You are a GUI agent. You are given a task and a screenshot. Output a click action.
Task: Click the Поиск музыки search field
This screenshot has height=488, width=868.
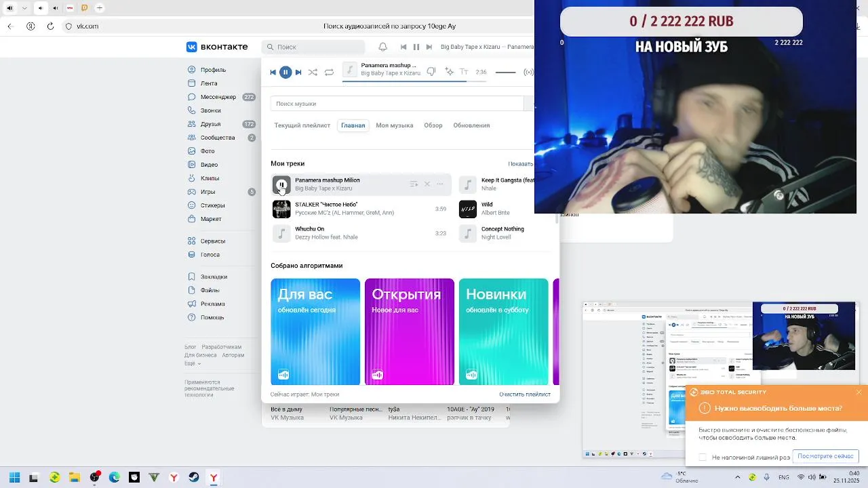tap(397, 104)
